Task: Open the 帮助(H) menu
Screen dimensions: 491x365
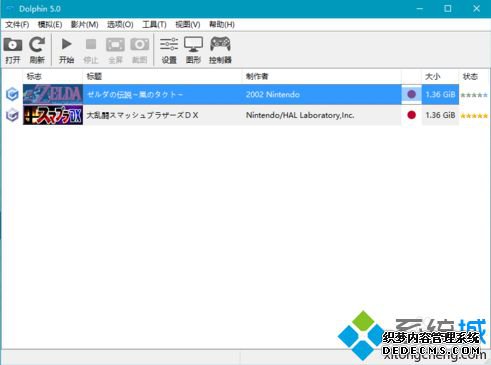Action: [x=222, y=25]
